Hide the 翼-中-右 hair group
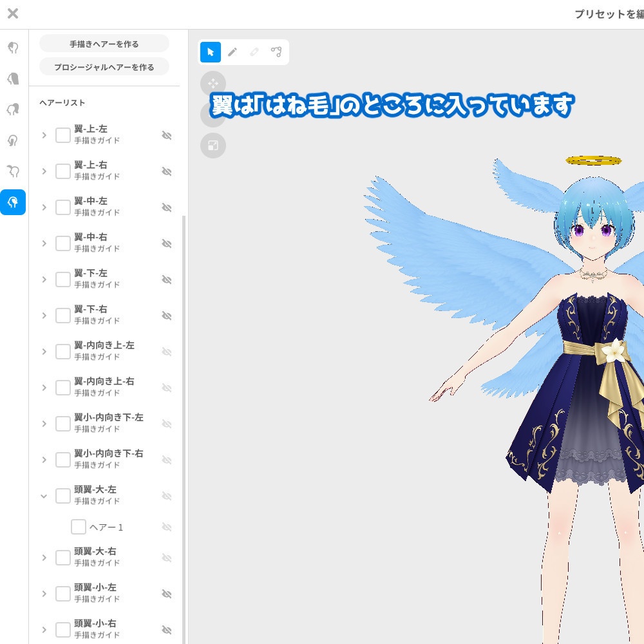 click(167, 243)
